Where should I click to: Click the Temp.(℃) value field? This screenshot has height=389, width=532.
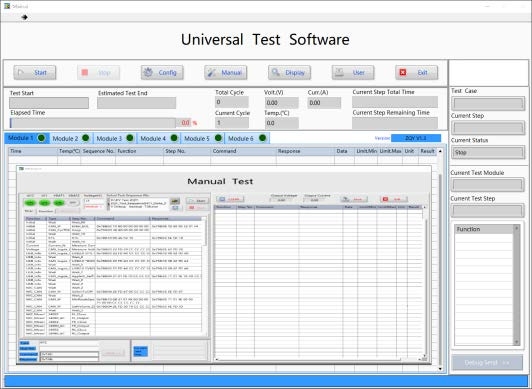[x=282, y=123]
